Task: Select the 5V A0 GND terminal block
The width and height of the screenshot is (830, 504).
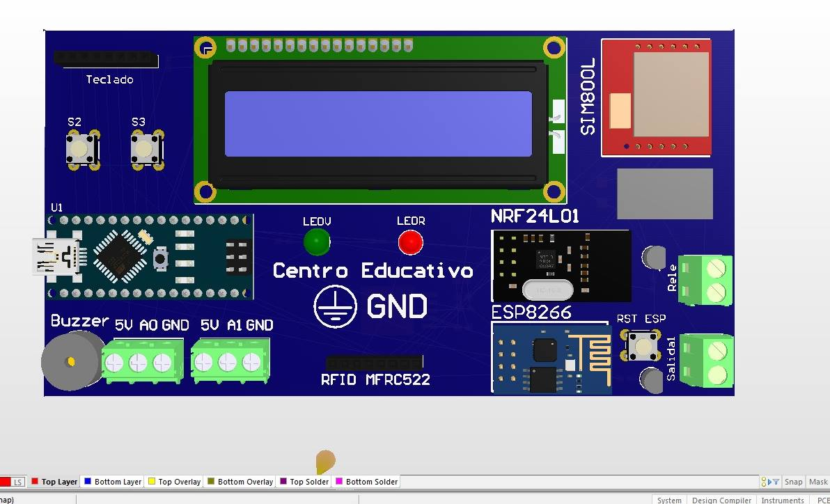Action: 142,361
